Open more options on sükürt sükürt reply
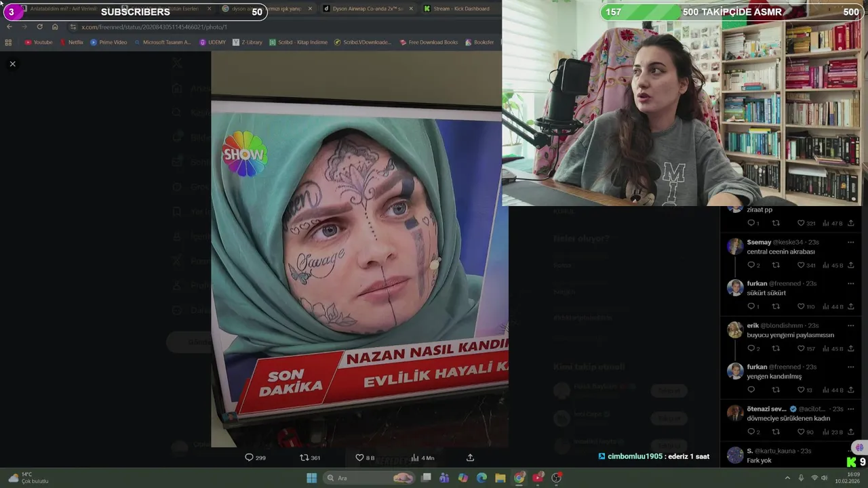Screen dimensions: 868x488 pos(850,283)
